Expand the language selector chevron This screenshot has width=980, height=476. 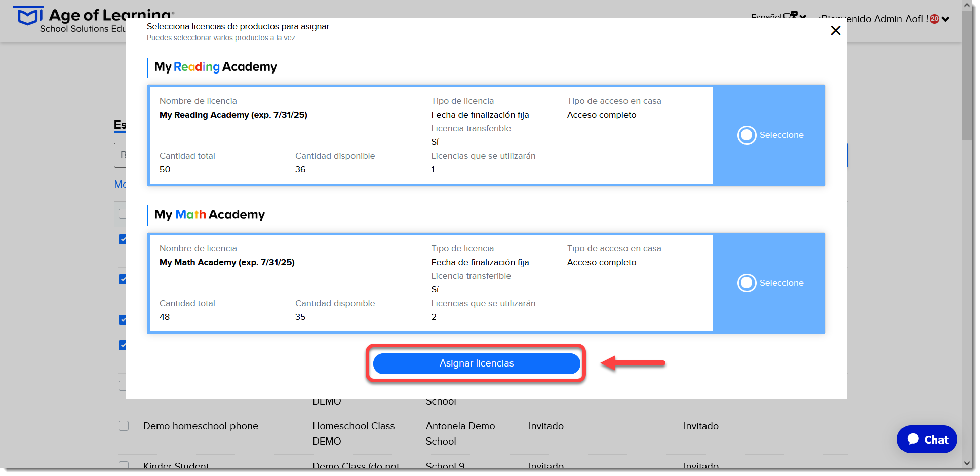coord(803,17)
